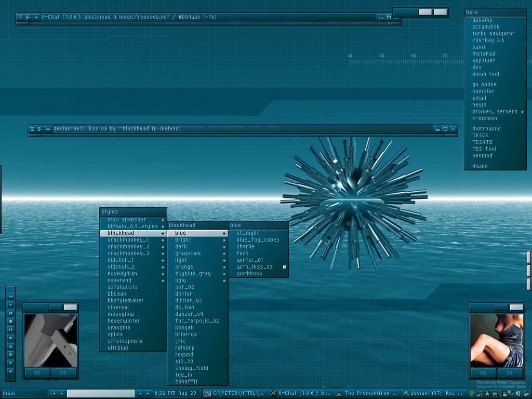
Task: Select the with_lkss_03 style entry
Action: (x=254, y=267)
